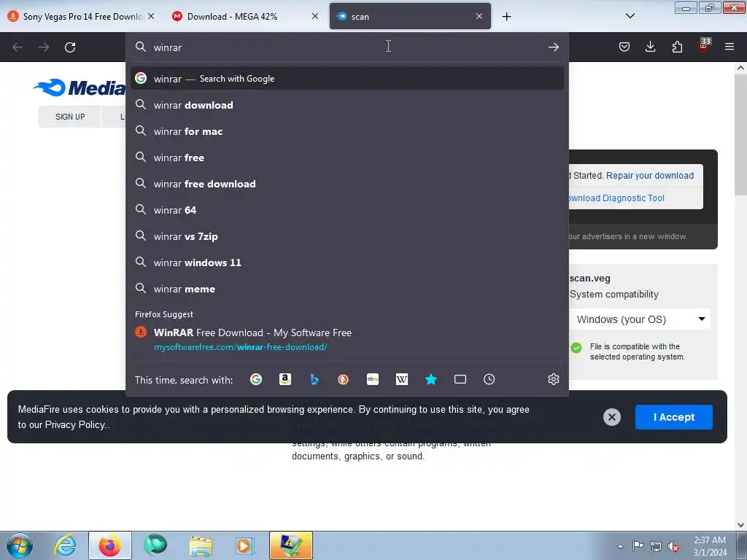
Task: Show hidden tray icons arrow
Action: click(620, 546)
